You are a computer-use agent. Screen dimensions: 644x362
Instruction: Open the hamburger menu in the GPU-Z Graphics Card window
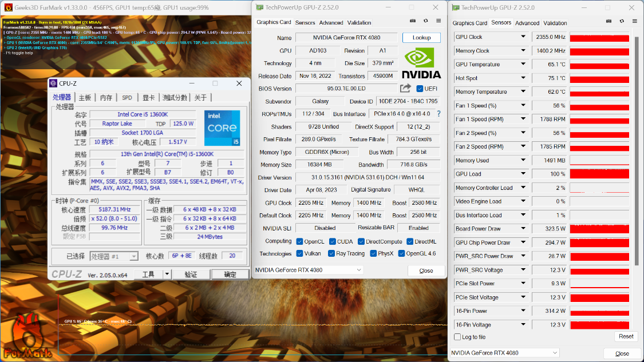click(438, 21)
